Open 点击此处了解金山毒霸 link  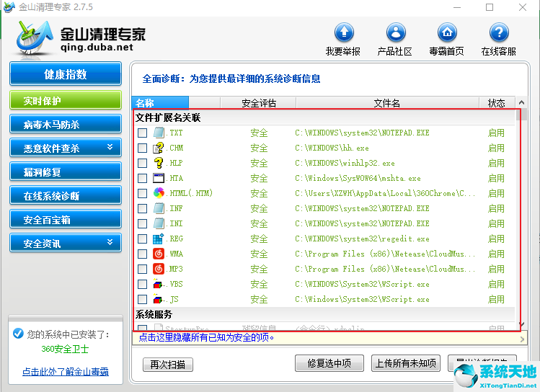tap(66, 372)
